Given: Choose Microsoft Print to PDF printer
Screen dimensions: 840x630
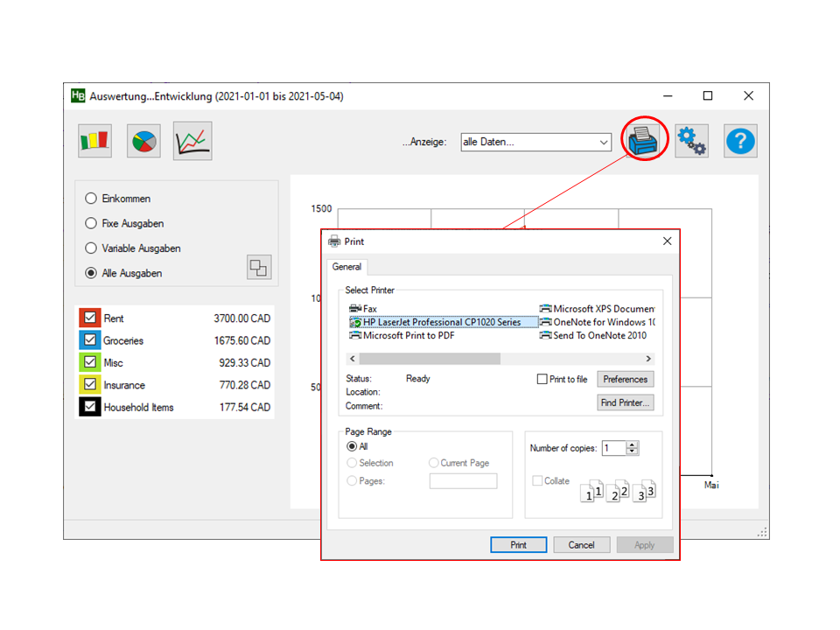Looking at the screenshot, I should click(x=408, y=335).
